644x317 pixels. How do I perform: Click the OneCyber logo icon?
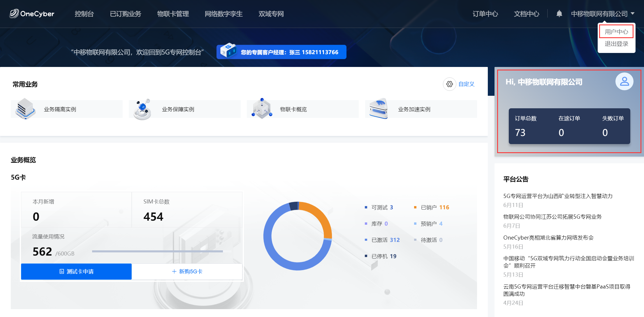(x=14, y=13)
